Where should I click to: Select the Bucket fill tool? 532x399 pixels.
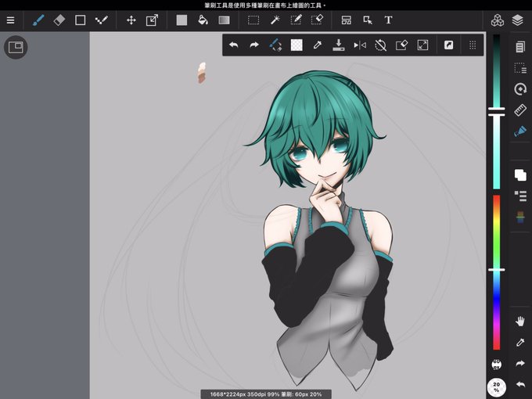(x=203, y=20)
